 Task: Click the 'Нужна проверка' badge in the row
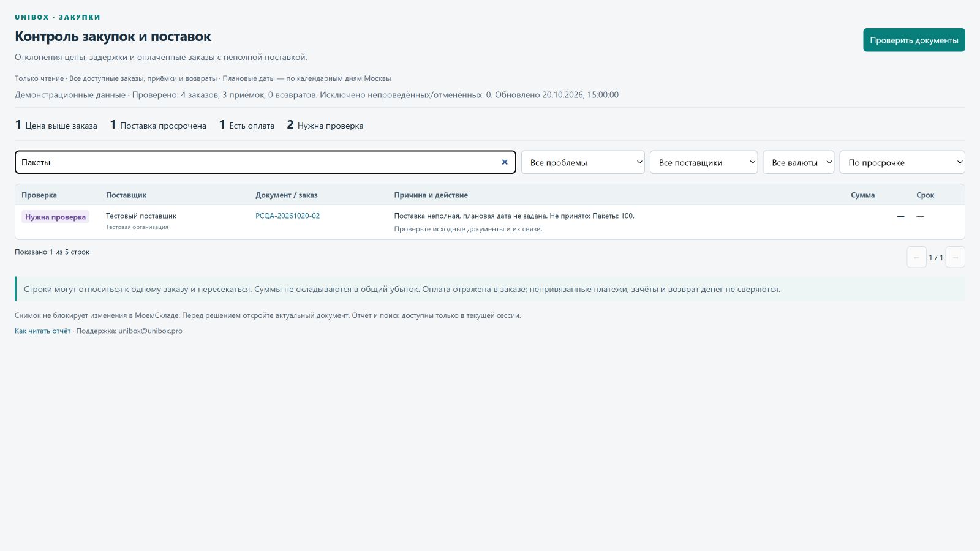point(55,217)
